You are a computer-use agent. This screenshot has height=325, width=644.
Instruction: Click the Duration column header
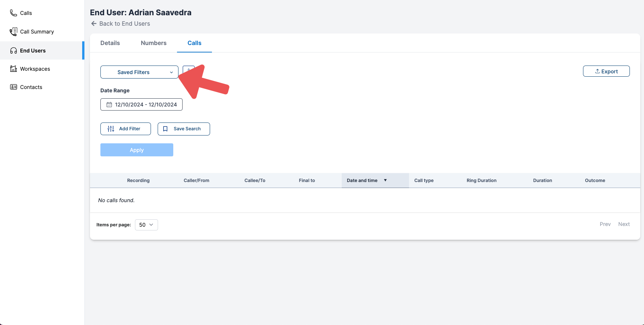[x=542, y=181]
